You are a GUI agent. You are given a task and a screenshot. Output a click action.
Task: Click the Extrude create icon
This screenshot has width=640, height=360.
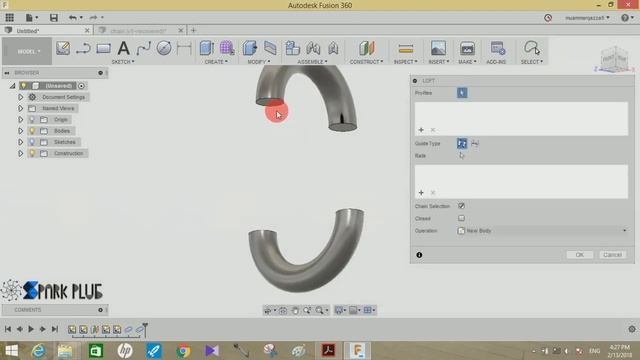pos(207,48)
